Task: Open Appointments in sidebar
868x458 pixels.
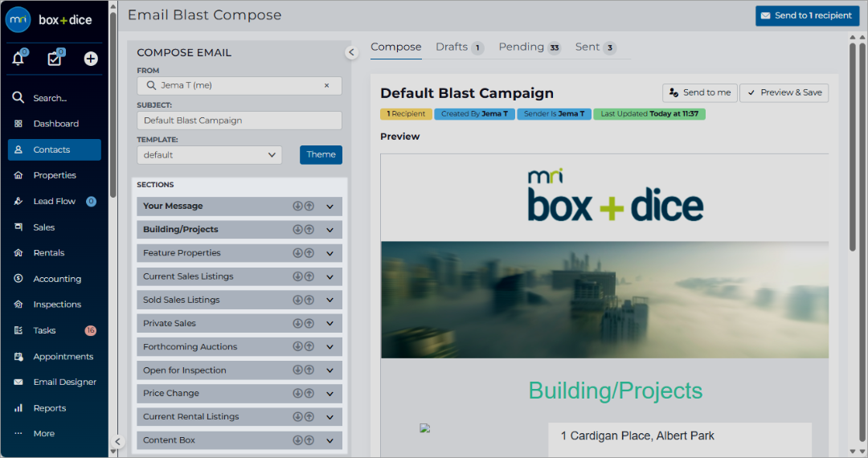Action: point(55,356)
